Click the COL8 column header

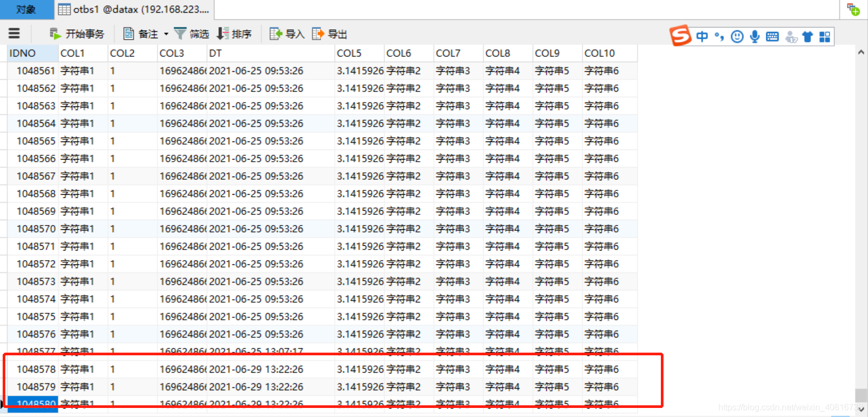[x=508, y=53]
